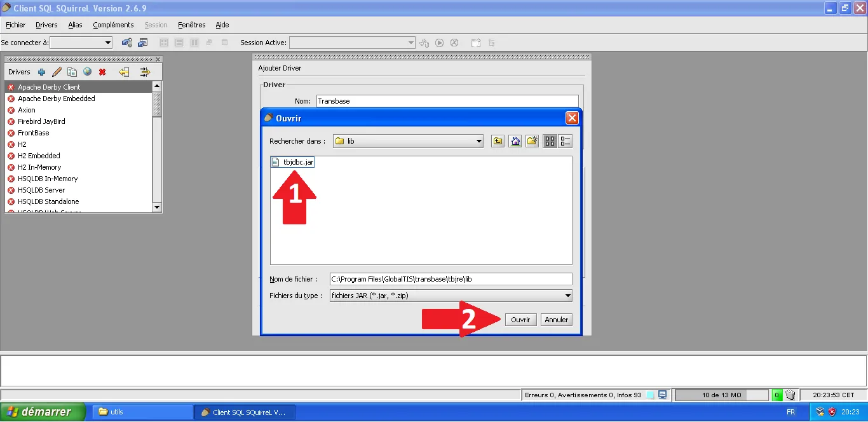Go to home directory icon in dialog

point(515,141)
